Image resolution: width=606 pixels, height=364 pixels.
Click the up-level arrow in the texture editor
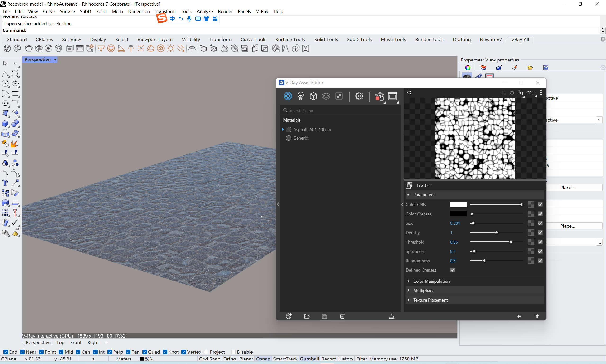537,316
